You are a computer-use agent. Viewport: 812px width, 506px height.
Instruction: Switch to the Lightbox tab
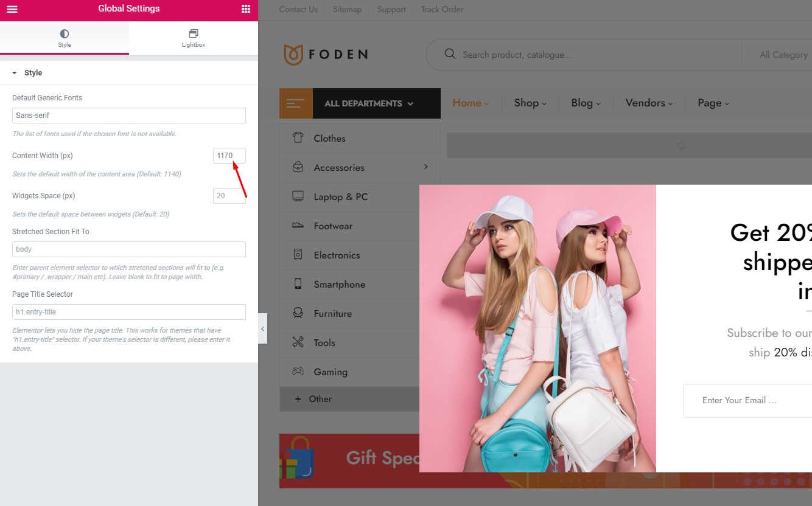[194, 38]
